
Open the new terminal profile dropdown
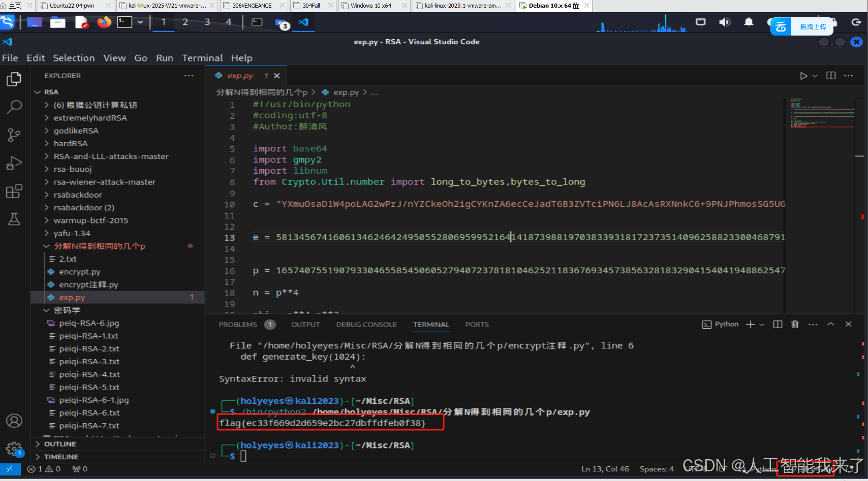[762, 324]
